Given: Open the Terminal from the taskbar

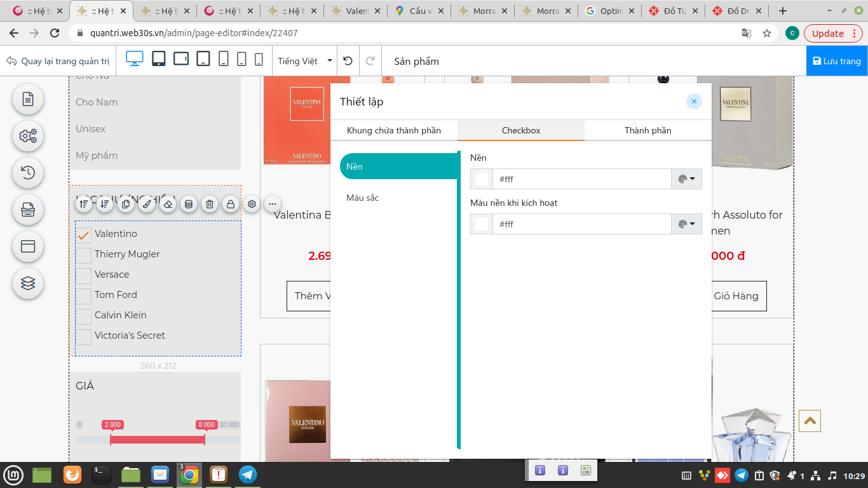Looking at the screenshot, I should pos(102,475).
